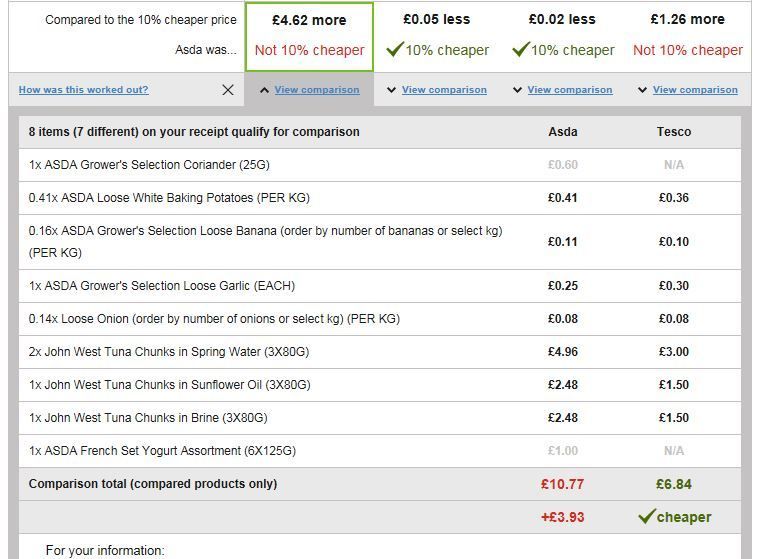Click Asda comparison total £10.77
Screen dimensions: 769x559
[563, 484]
